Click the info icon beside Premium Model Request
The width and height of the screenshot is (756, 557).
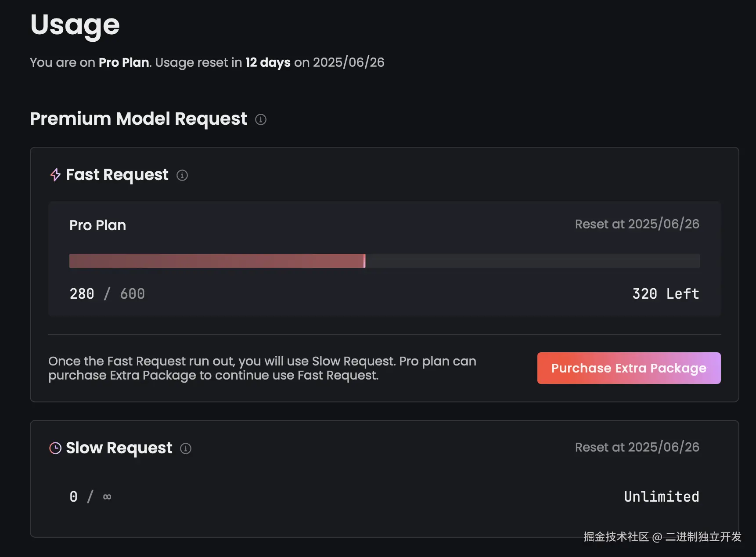pyautogui.click(x=261, y=119)
